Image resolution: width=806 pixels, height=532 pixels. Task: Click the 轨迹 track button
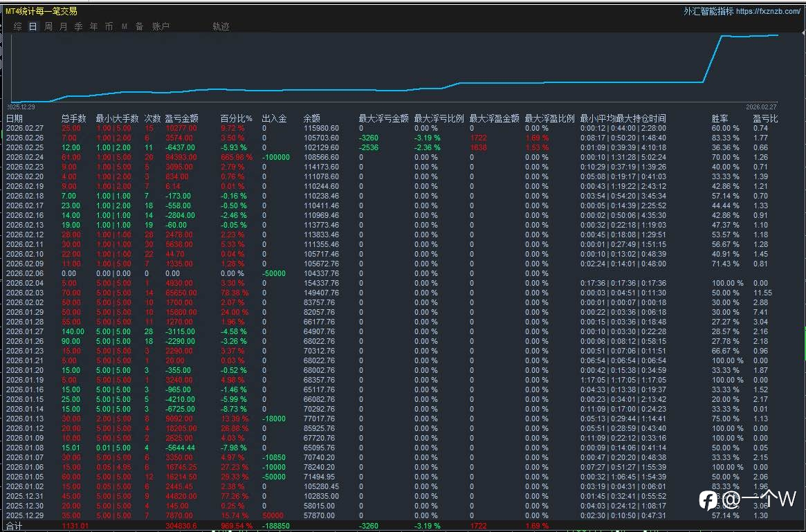pyautogui.click(x=221, y=26)
